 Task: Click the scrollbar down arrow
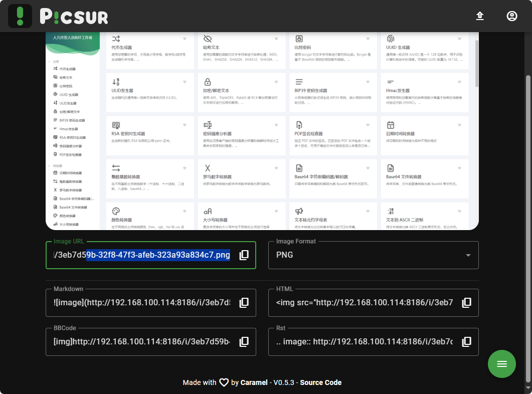(528, 388)
